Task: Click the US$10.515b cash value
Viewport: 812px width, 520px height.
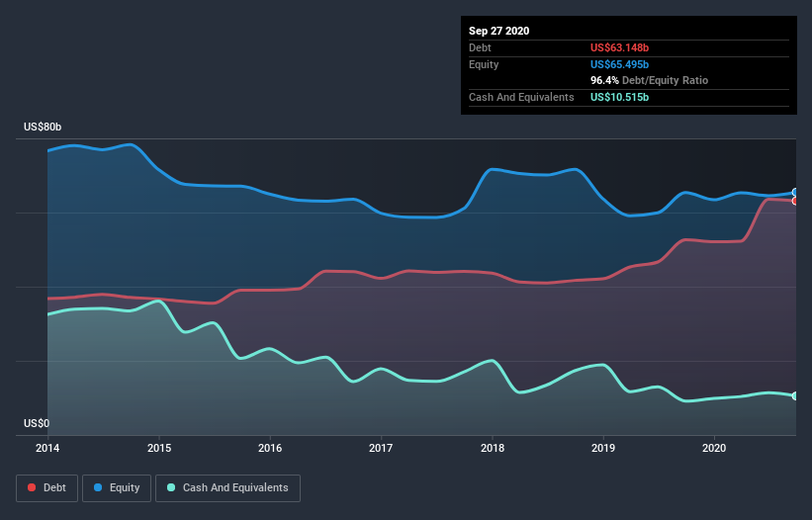Action: (619, 97)
